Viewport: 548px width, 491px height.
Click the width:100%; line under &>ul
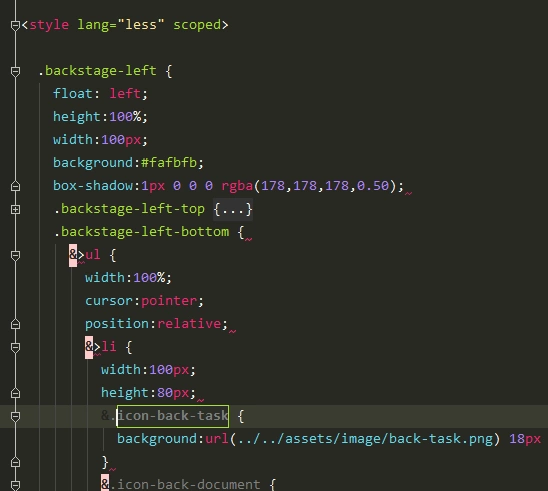(128, 278)
